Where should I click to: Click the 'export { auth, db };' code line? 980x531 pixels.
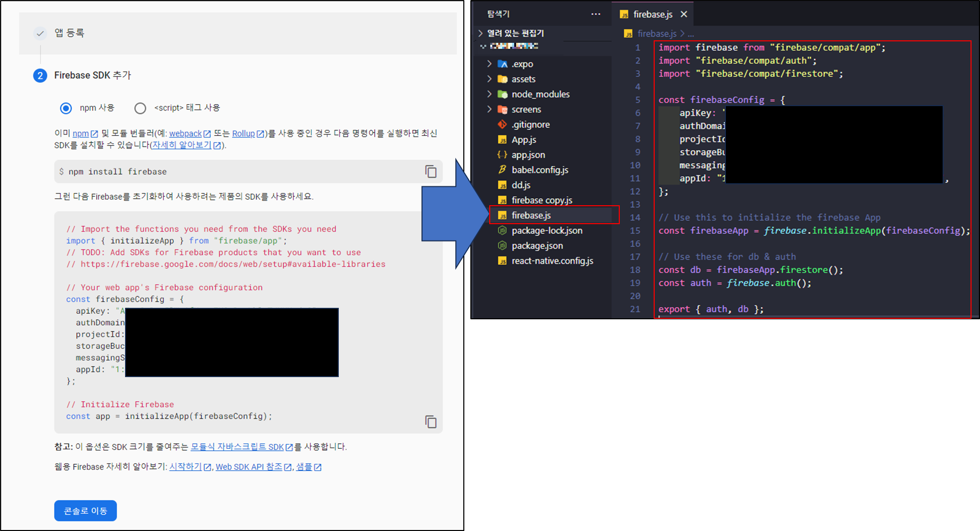tap(711, 309)
